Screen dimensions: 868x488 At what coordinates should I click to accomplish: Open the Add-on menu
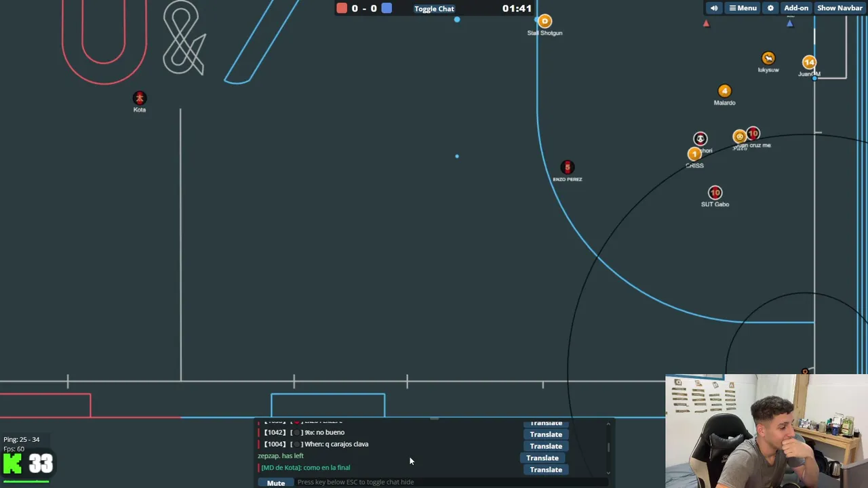coord(796,8)
